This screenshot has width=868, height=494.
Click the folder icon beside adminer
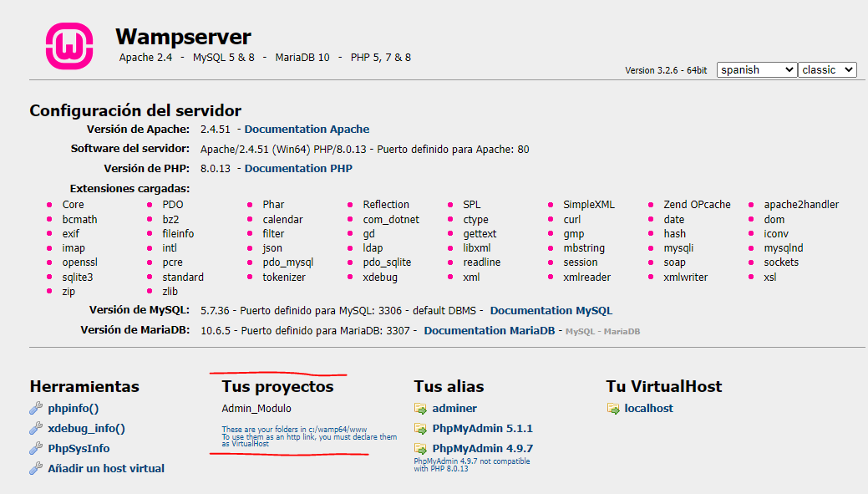(x=421, y=409)
